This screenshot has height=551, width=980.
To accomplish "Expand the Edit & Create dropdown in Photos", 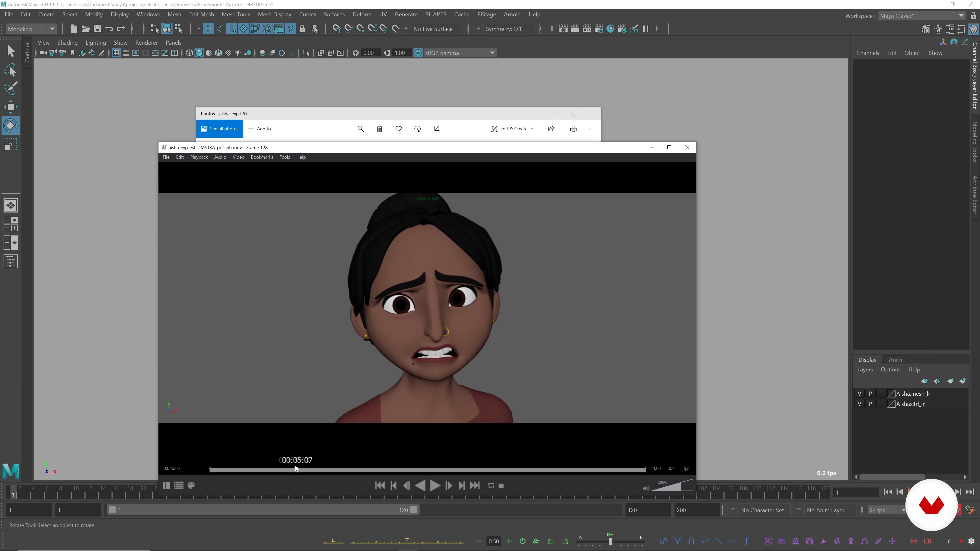I will [512, 129].
